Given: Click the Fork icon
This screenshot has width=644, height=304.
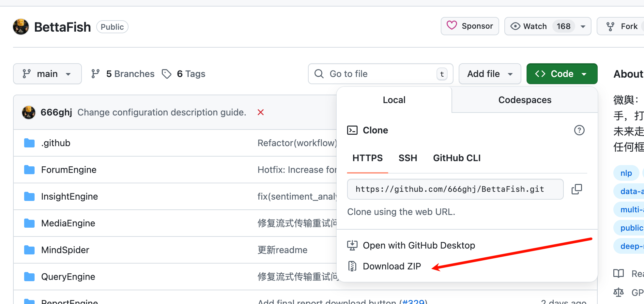Looking at the screenshot, I should coord(610,26).
